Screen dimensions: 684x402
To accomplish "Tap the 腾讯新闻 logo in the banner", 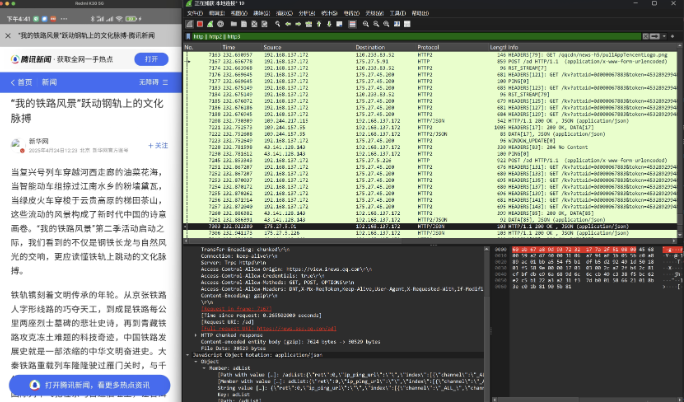I will (x=31, y=59).
